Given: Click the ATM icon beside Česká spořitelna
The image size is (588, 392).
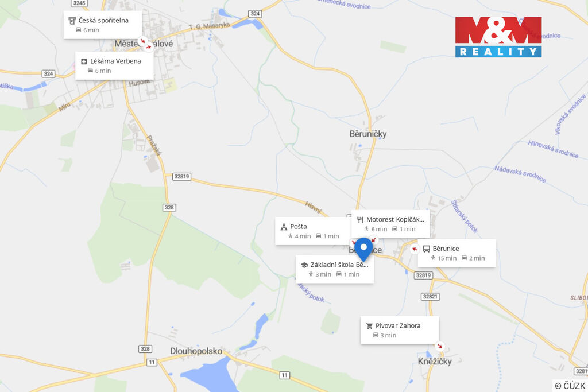Looking at the screenshot, I should pyautogui.click(x=72, y=21).
